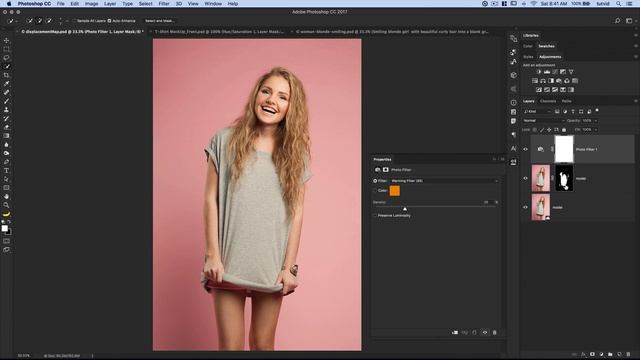Select the Zoom tool
The width and height of the screenshot is (640, 360).
(x=7, y=205)
